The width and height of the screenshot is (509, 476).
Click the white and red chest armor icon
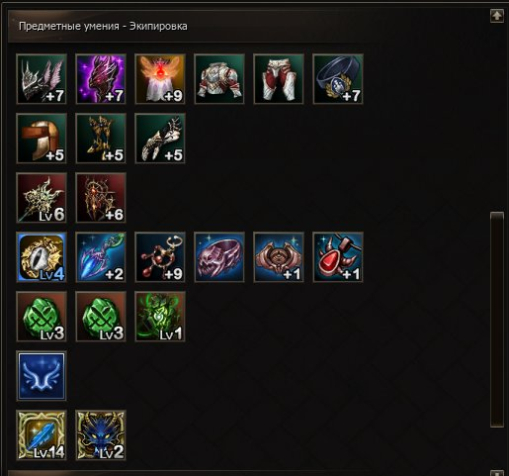(219, 79)
